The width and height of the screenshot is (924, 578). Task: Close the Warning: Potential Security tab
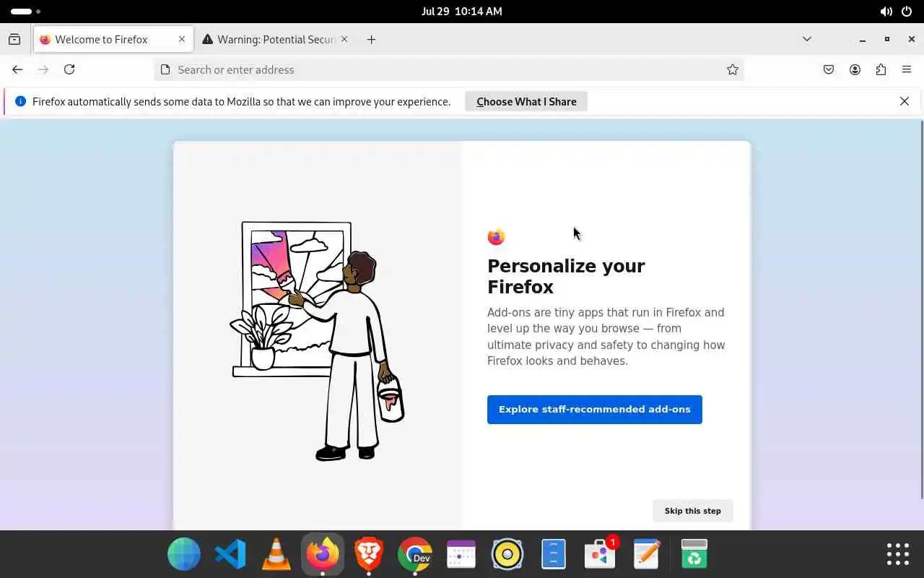344,40
